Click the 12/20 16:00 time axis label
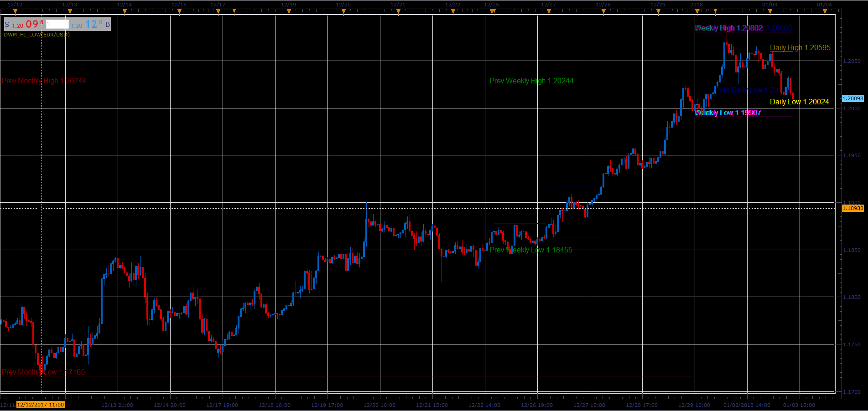Screen dimensions: 868x411 point(379,405)
